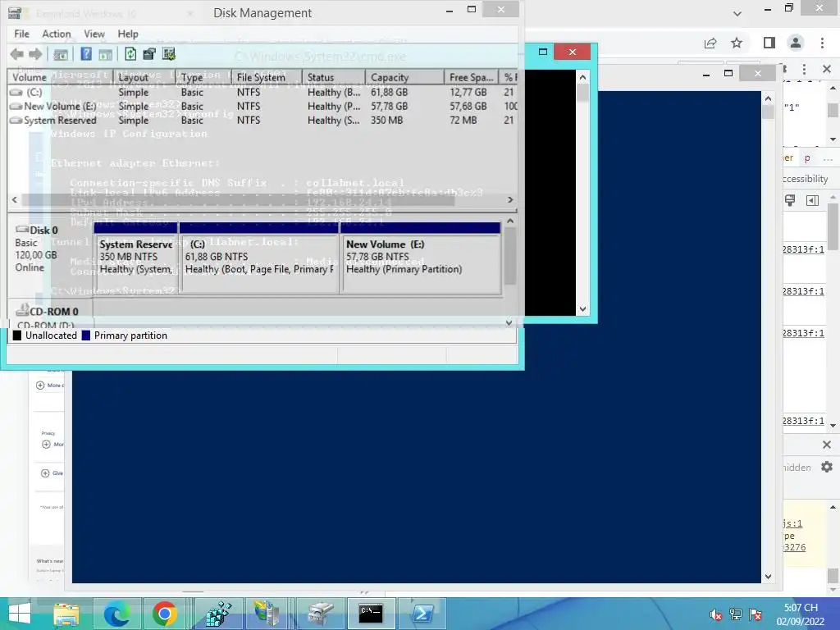Click the Unallocated black legend swatch
The width and height of the screenshot is (840, 630).
[x=17, y=336]
